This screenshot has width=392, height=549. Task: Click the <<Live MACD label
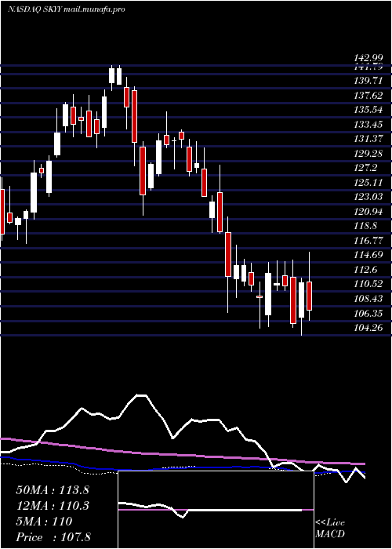pyautogui.click(x=330, y=529)
